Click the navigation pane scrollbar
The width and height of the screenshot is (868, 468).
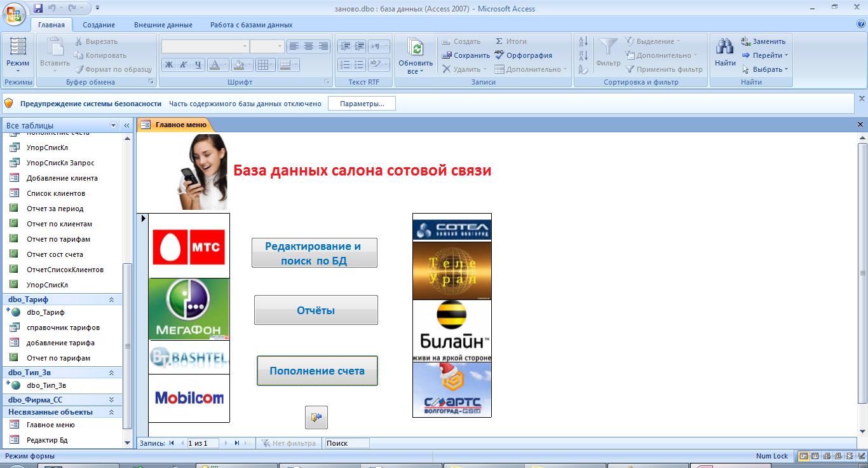(x=127, y=346)
